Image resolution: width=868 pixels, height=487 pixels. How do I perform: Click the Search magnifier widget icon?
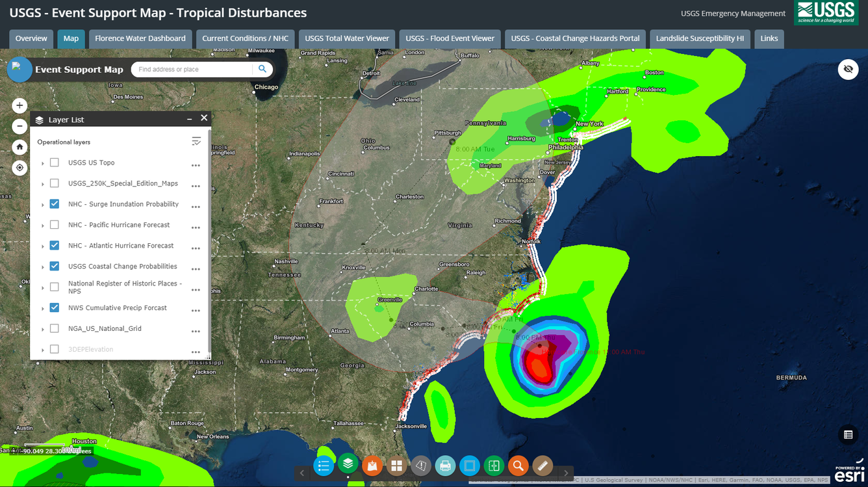click(x=518, y=466)
